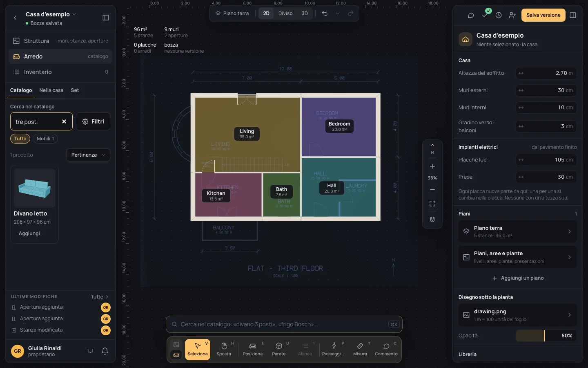Open the undo history dropdown arrow

(x=338, y=13)
